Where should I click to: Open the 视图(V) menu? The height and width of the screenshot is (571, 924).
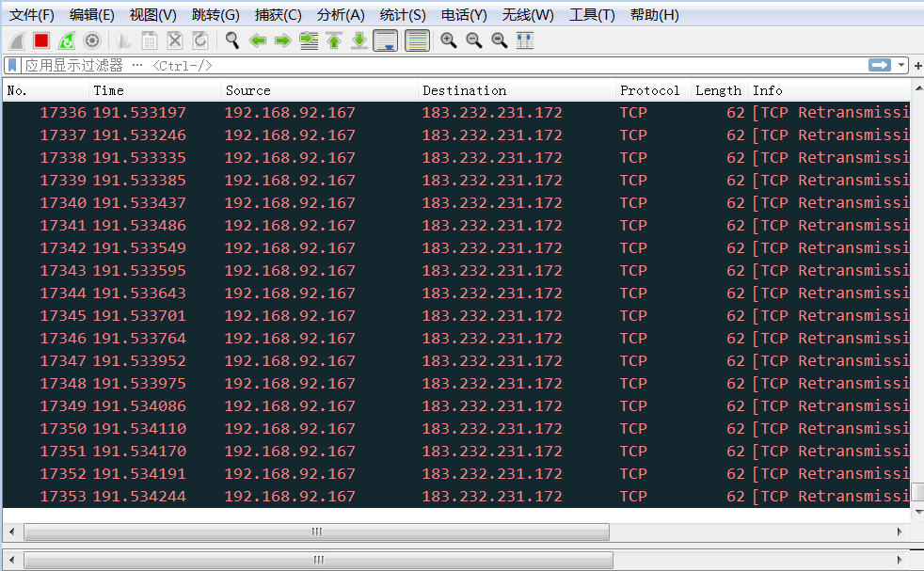(x=152, y=15)
